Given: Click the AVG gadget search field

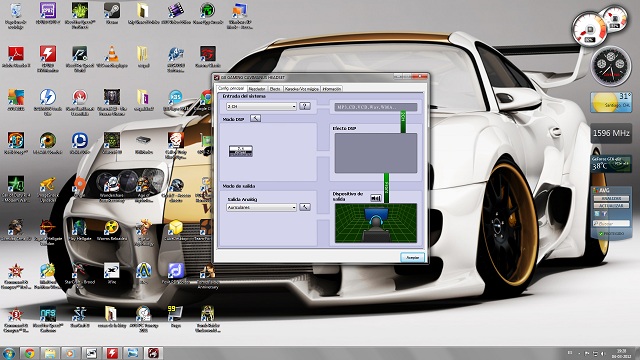Looking at the screenshot, I should 611,224.
